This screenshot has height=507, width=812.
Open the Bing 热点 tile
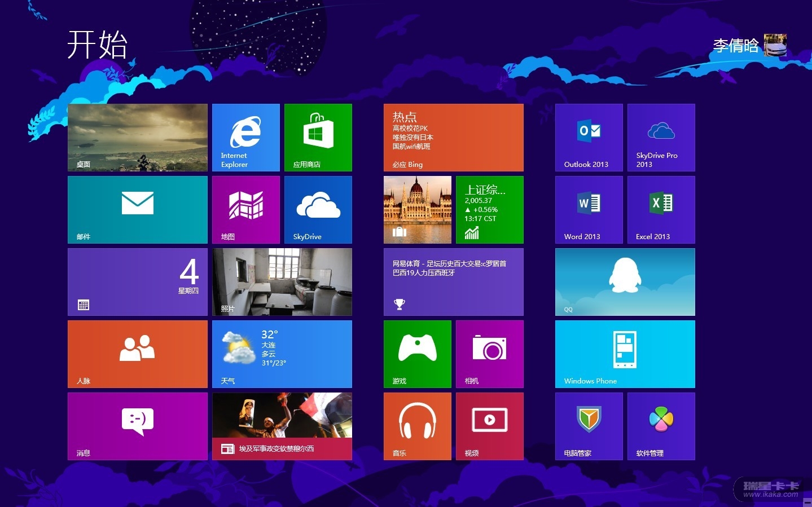point(454,138)
